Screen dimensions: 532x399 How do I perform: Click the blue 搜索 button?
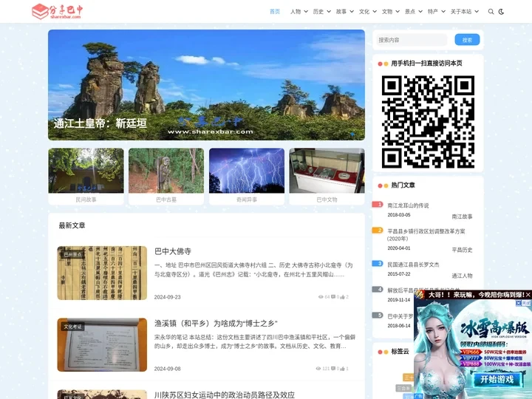coord(467,40)
